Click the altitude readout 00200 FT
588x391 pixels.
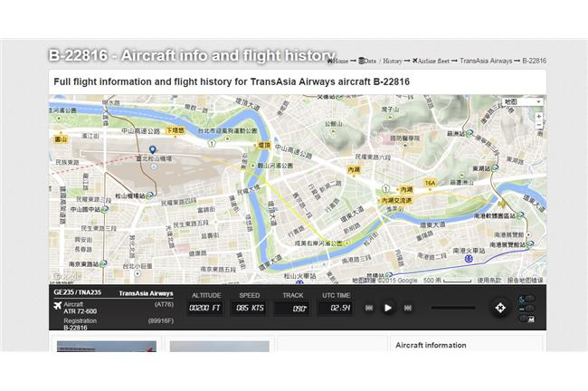204,308
